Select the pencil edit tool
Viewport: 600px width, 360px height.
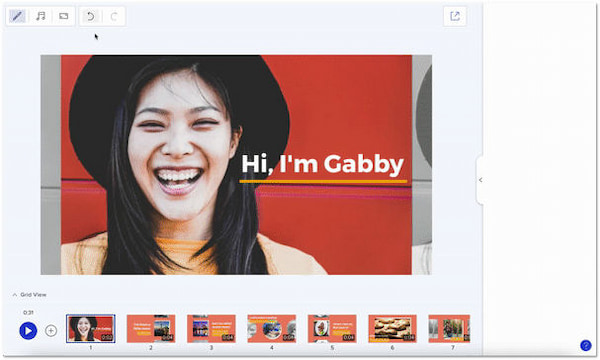click(17, 16)
